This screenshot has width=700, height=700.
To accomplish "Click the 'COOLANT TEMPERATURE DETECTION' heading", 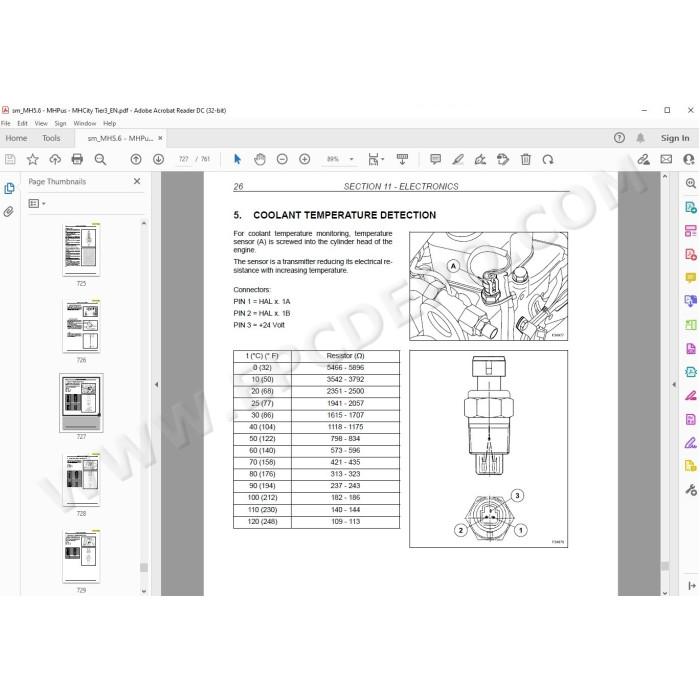I will [x=344, y=215].
